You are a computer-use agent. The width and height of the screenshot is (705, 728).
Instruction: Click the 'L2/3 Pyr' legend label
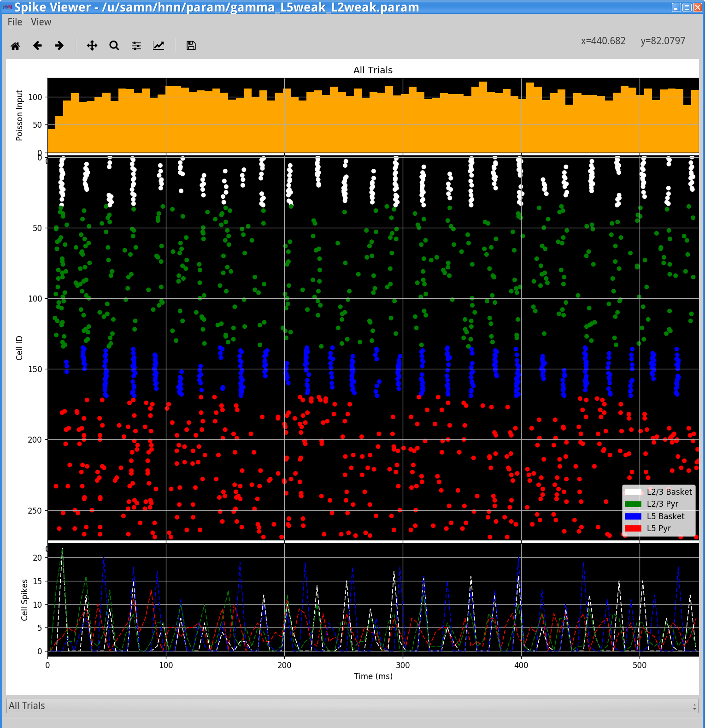(662, 504)
